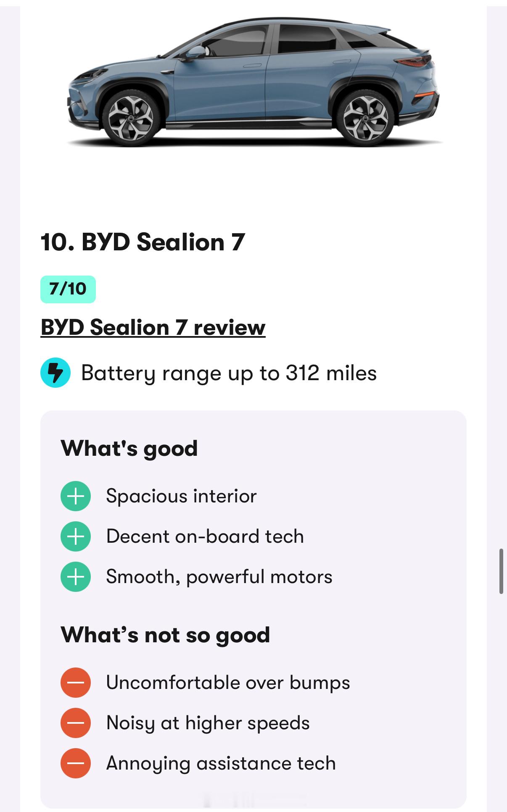
Task: Select the 'Smooth, powerful motors' text
Action: pyautogui.click(x=219, y=577)
